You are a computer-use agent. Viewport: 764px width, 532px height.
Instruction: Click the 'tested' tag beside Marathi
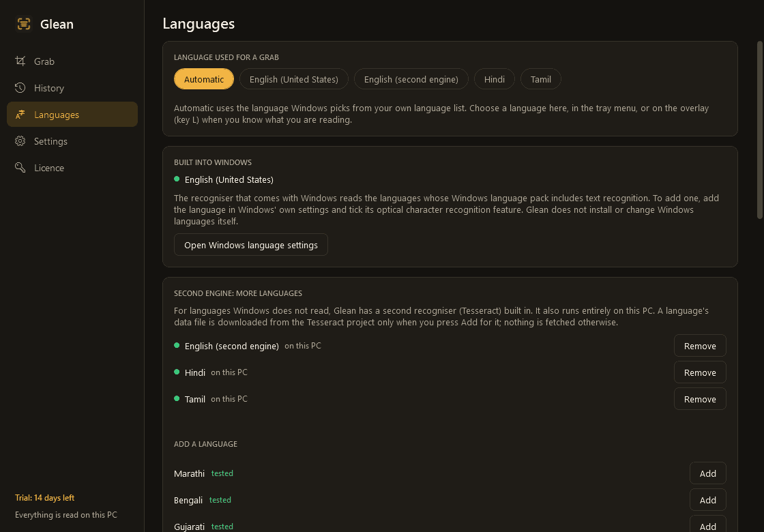point(222,473)
